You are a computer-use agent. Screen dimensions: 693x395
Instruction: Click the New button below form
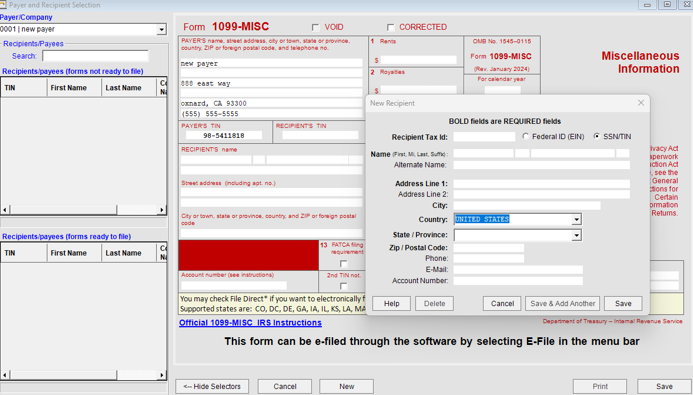[x=346, y=386]
